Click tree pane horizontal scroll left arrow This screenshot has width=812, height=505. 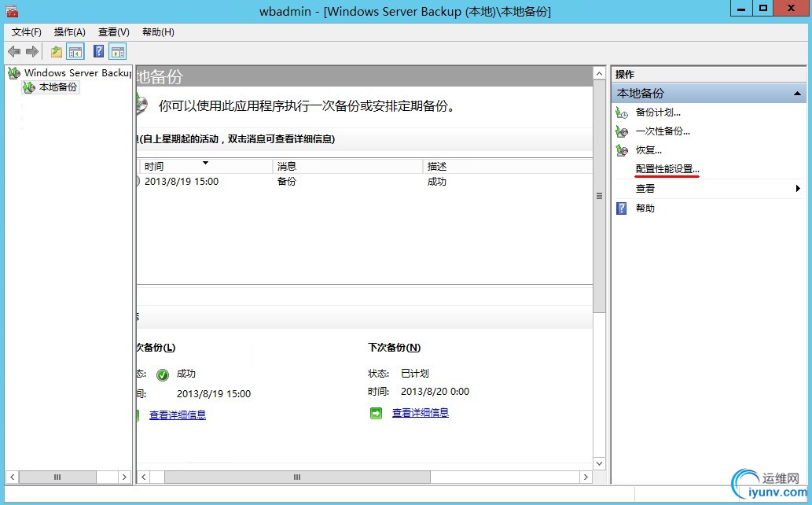pyautogui.click(x=13, y=477)
